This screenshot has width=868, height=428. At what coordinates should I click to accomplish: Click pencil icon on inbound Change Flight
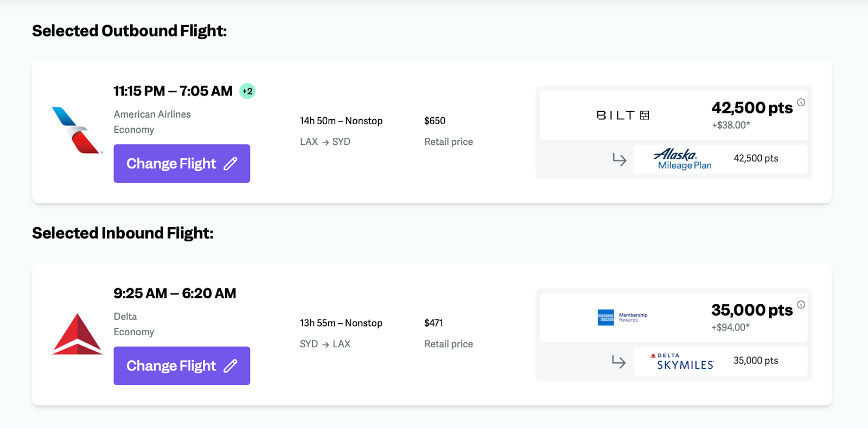click(x=231, y=366)
